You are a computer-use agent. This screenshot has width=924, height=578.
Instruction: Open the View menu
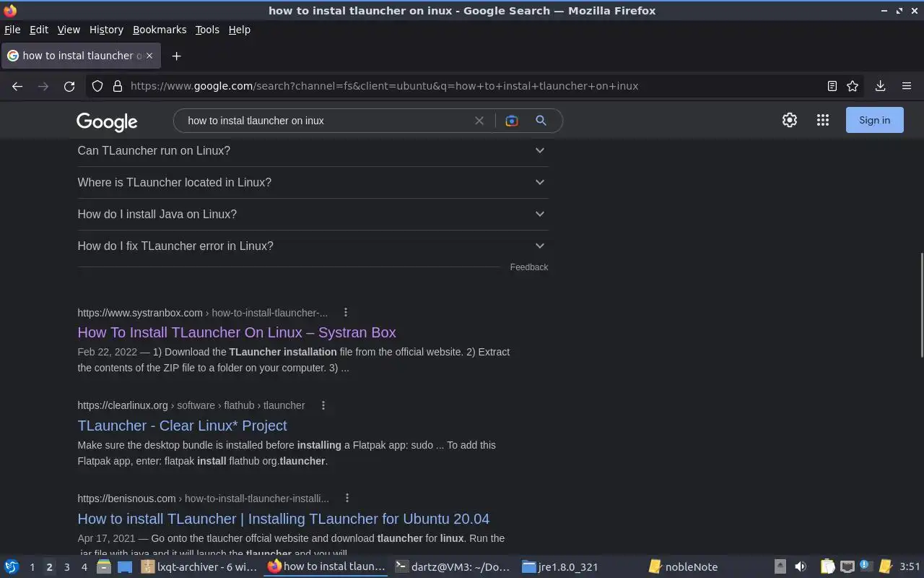69,30
